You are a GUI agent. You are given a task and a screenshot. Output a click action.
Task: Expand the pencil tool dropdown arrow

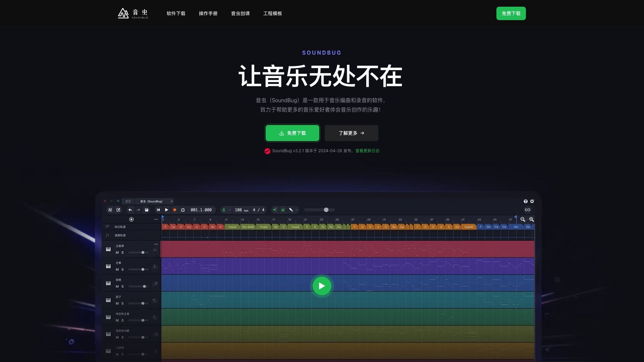pos(297,210)
